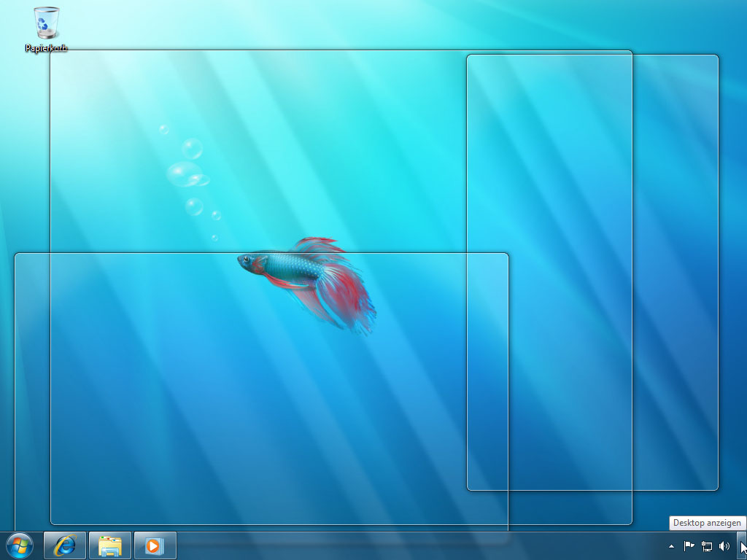Click the volume speaker tray icon

724,545
